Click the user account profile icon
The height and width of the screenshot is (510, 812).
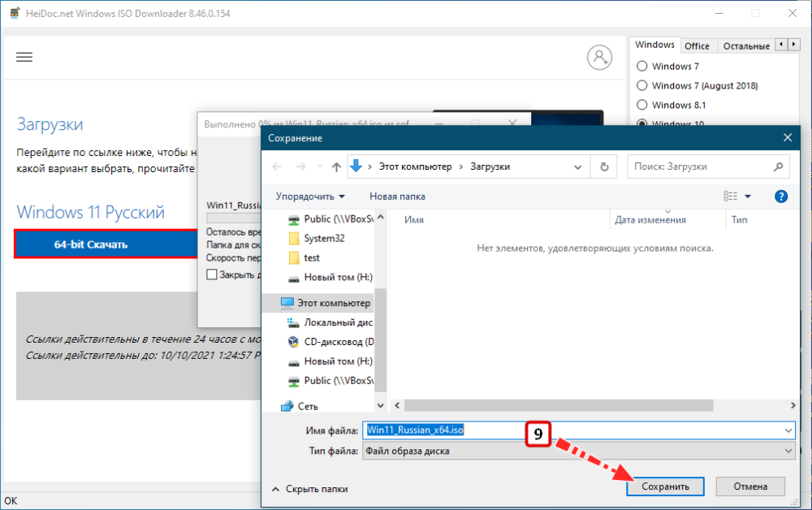(599, 57)
